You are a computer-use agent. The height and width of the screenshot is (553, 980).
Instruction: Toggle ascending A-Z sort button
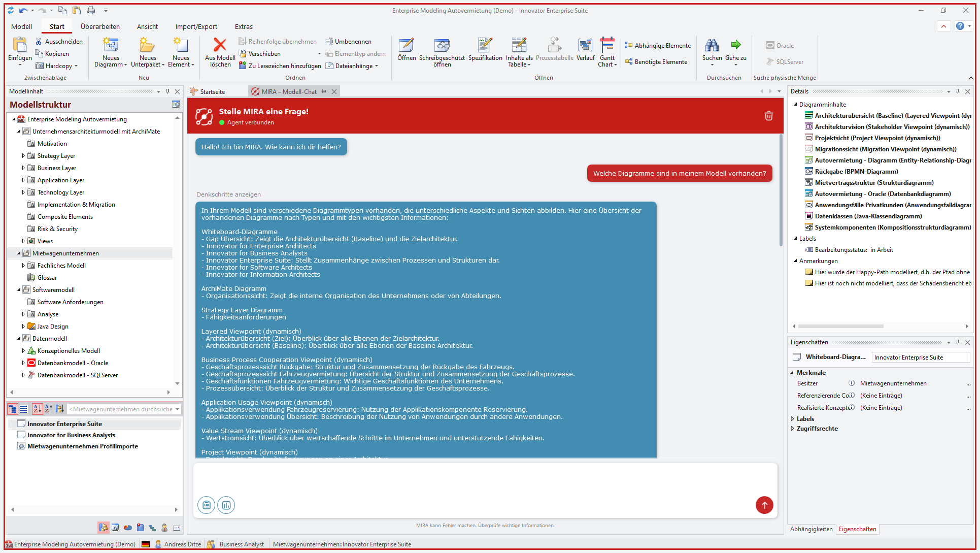coord(37,409)
